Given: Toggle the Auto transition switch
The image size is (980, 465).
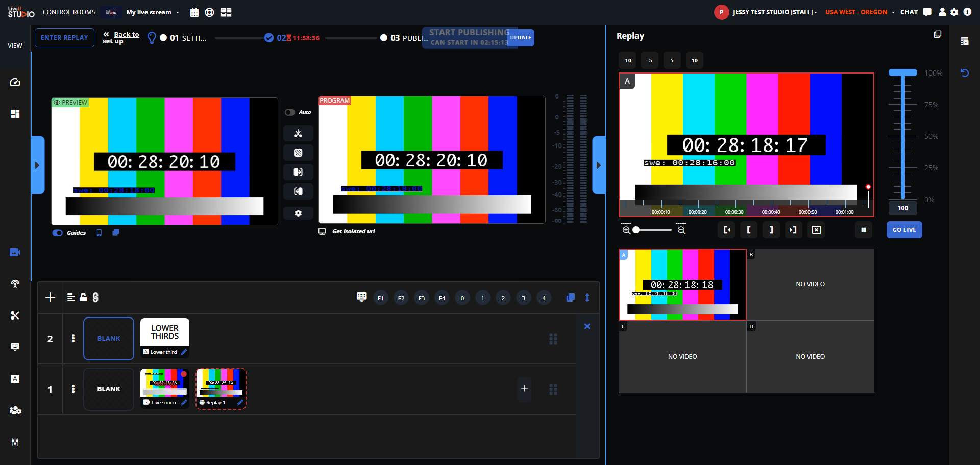Looking at the screenshot, I should [290, 112].
